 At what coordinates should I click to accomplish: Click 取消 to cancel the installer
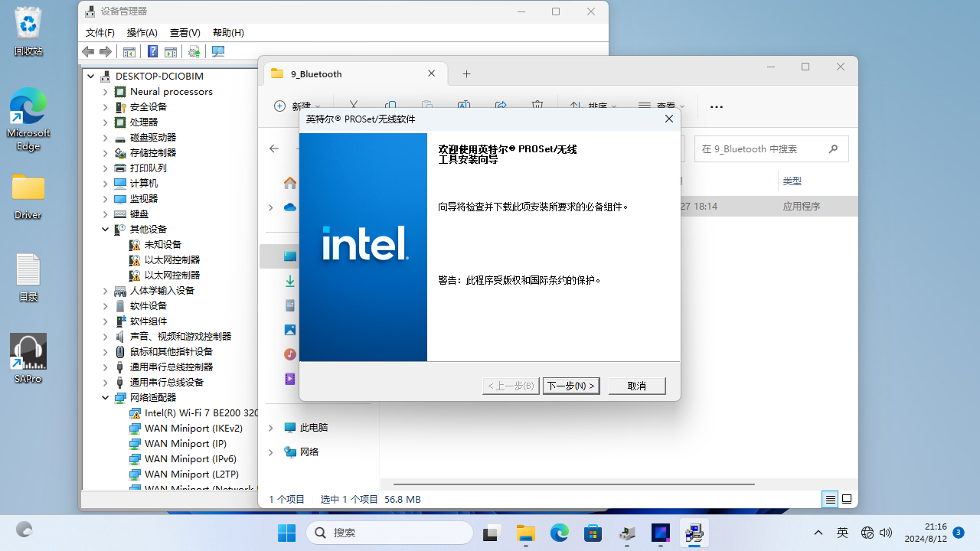pyautogui.click(x=636, y=386)
